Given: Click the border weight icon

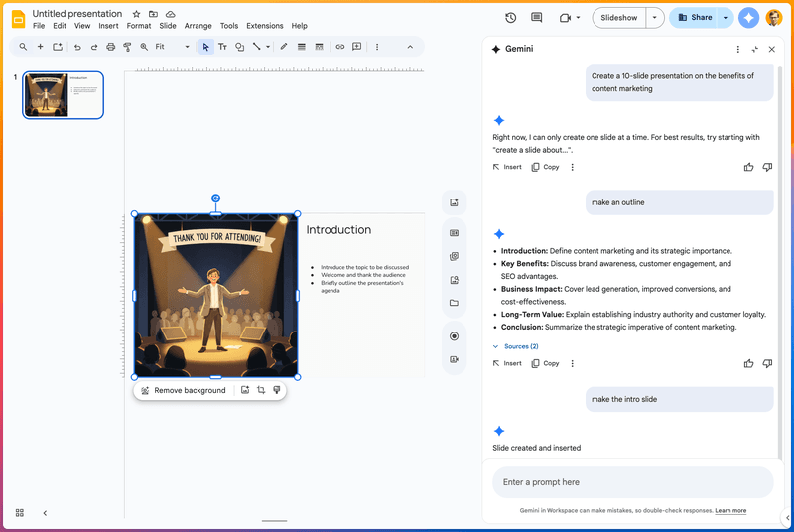Looking at the screenshot, I should coord(302,47).
